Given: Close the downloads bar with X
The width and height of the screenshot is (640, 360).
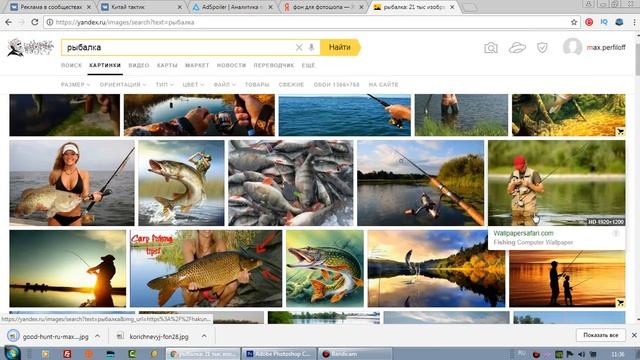Looking at the screenshot, I should click(x=634, y=335).
